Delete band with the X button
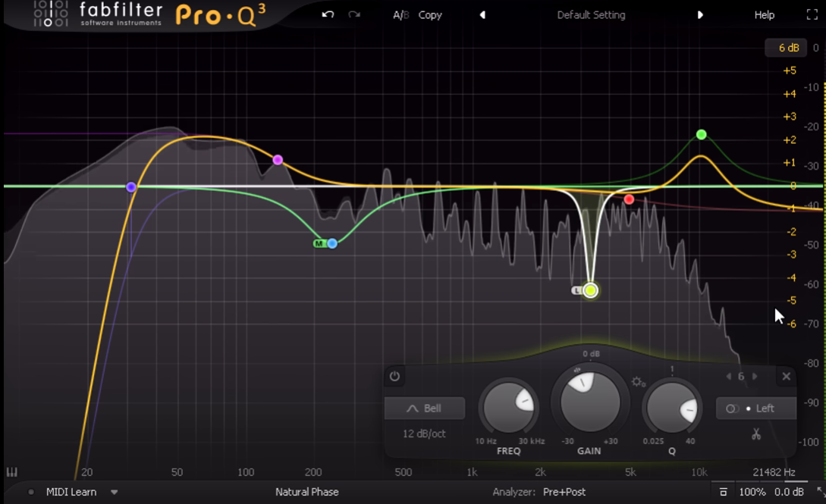Screen dimensions: 826x504 point(786,376)
